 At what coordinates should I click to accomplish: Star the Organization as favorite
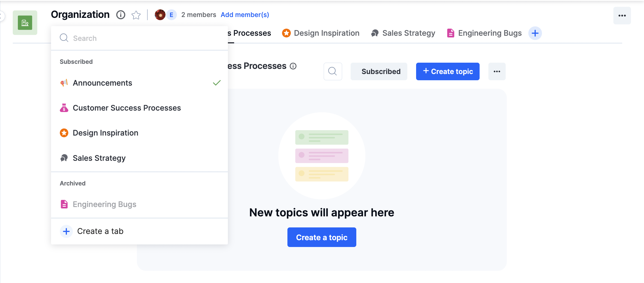pos(136,15)
